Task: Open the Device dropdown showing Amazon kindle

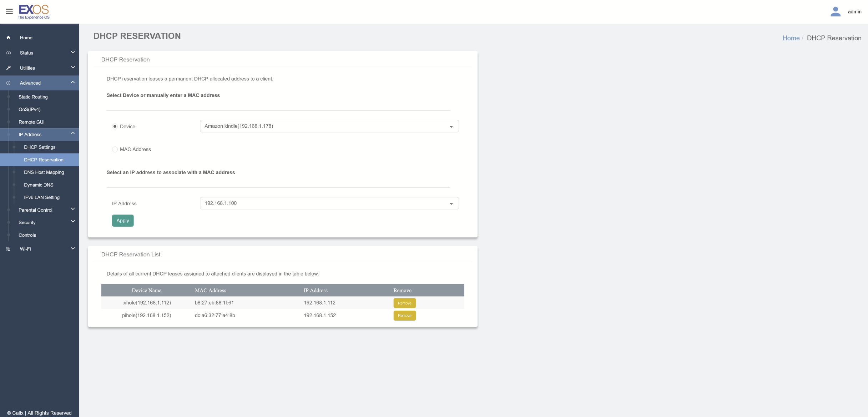Action: (329, 126)
